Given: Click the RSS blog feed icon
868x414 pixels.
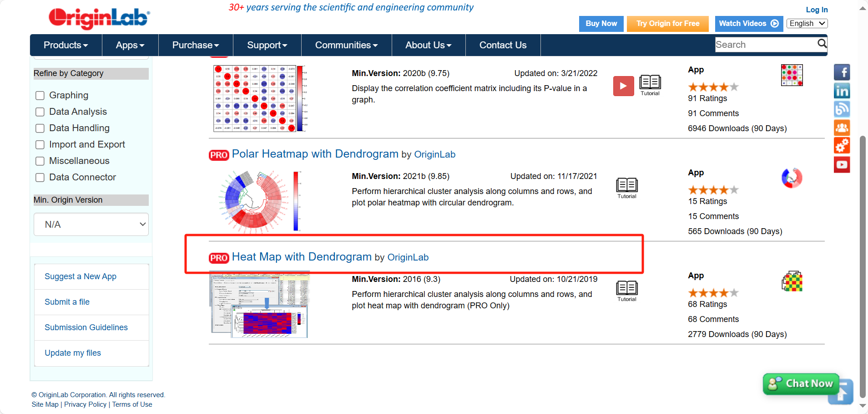Looking at the screenshot, I should tap(842, 109).
